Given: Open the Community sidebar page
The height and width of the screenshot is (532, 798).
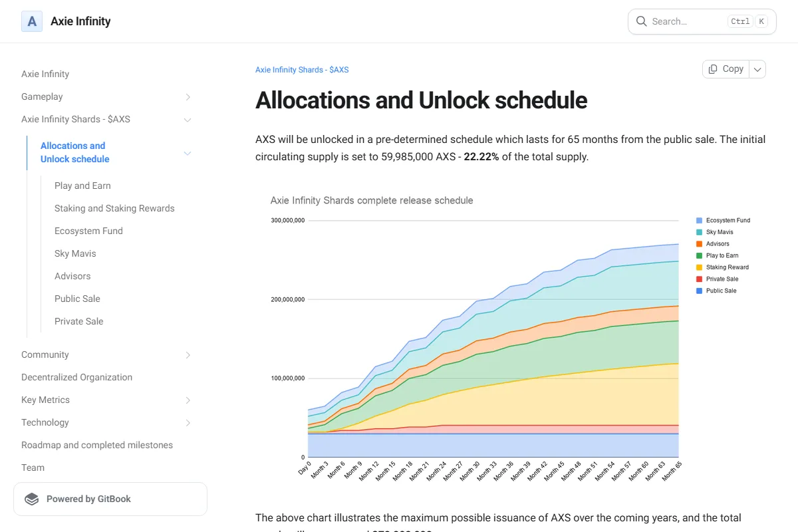Looking at the screenshot, I should [x=45, y=354].
